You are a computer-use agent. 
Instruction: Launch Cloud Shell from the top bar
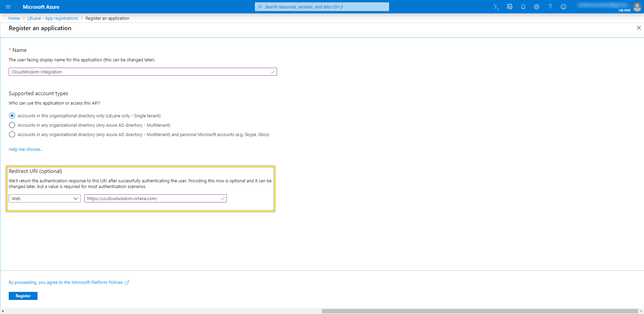coord(496,7)
